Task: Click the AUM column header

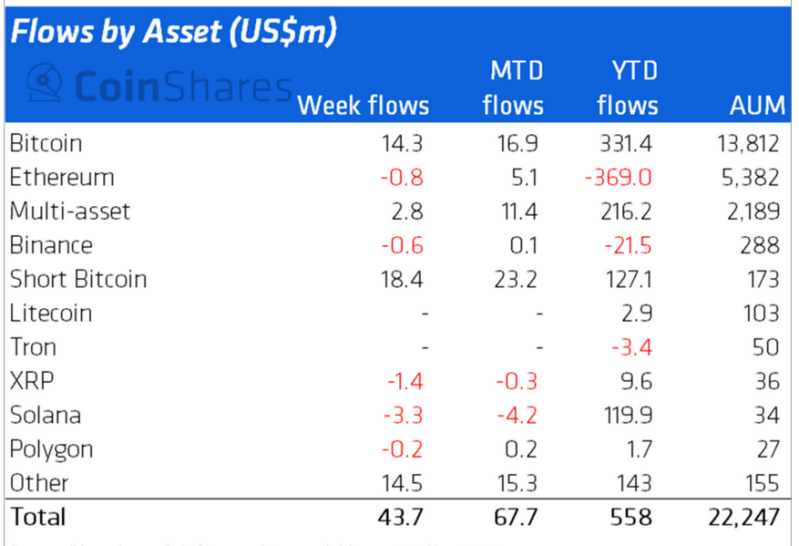Action: tap(757, 106)
